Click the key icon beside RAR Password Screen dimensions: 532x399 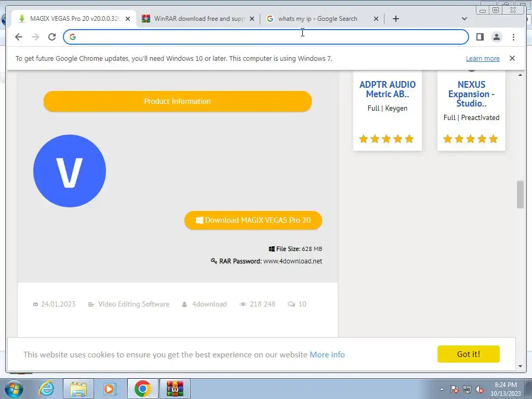(214, 261)
